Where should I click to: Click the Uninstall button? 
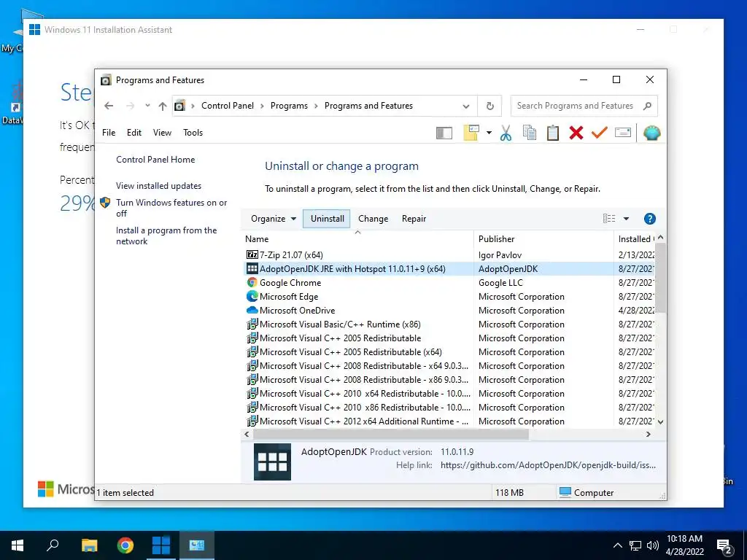(x=327, y=219)
